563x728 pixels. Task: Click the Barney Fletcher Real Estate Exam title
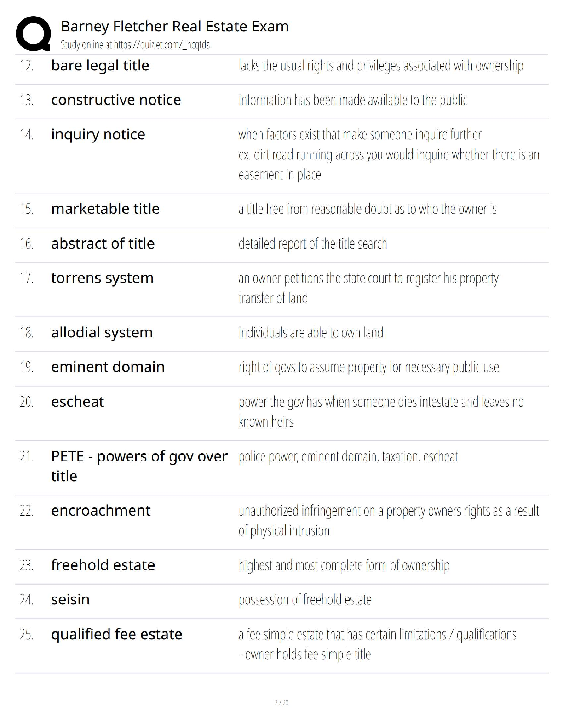pos(175,26)
